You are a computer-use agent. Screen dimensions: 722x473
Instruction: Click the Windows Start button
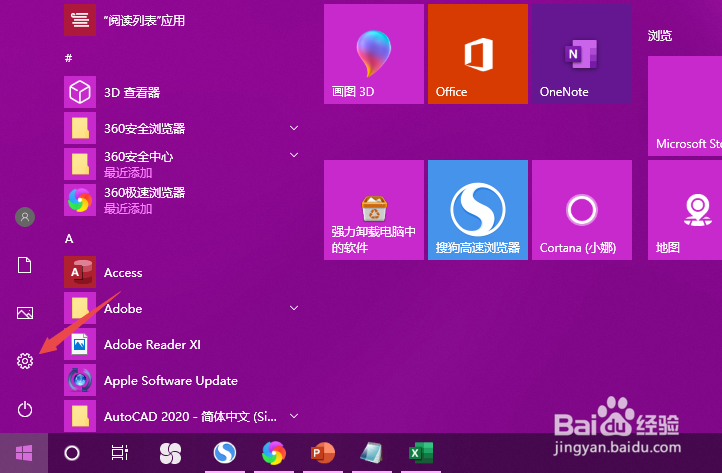tap(24, 453)
